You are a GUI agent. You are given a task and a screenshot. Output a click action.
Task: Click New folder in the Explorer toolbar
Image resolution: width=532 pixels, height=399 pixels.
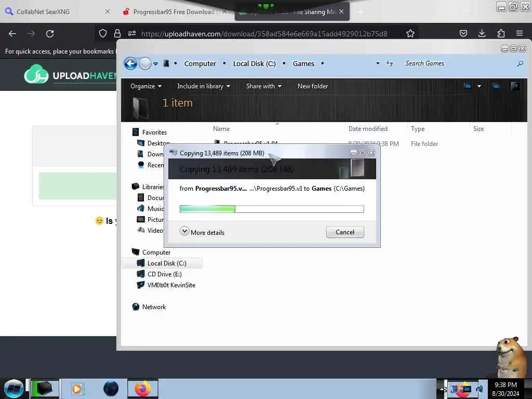coord(312,86)
